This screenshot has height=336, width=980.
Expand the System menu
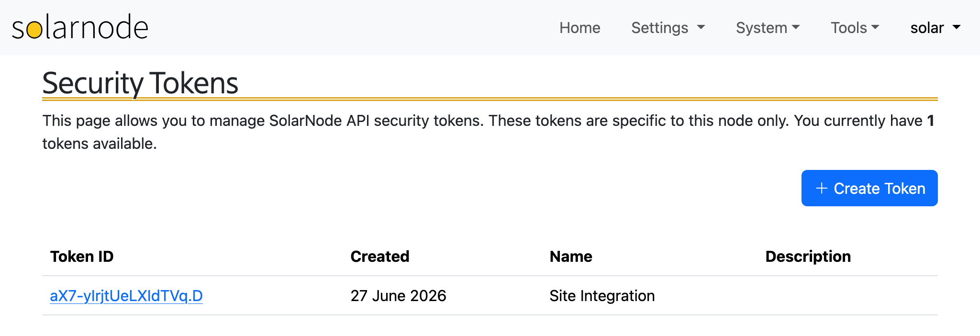[x=768, y=28]
